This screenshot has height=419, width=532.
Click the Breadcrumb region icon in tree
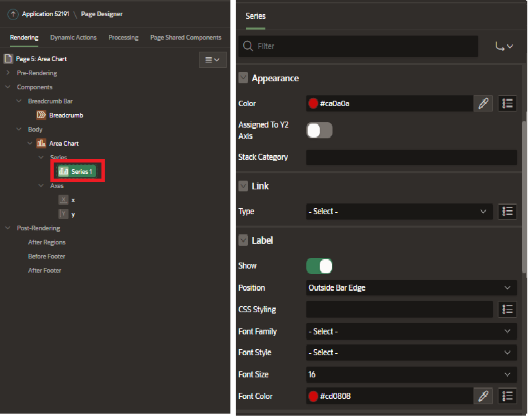(x=41, y=115)
